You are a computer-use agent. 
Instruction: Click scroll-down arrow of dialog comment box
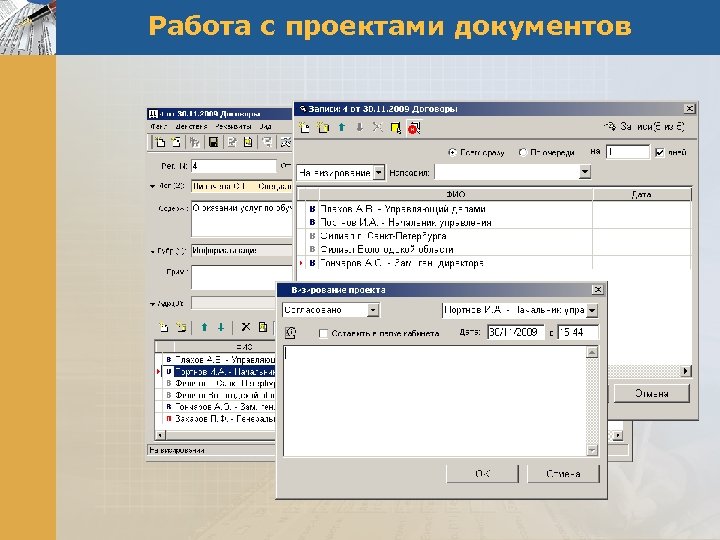coord(592,450)
